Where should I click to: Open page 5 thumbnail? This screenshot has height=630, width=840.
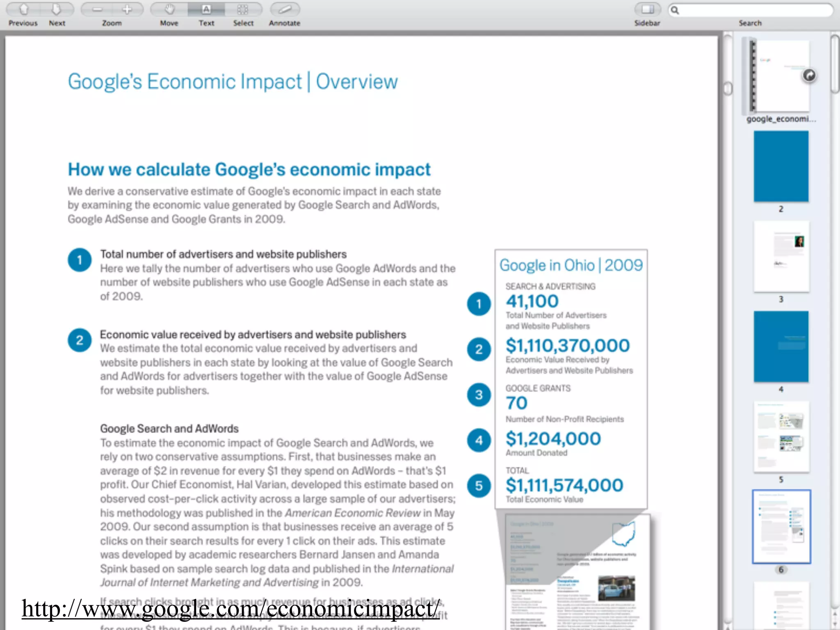click(x=781, y=437)
